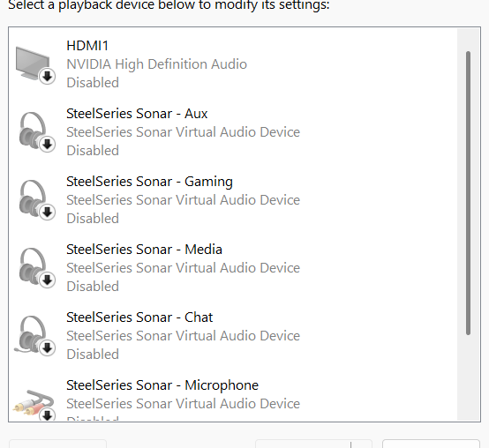Image resolution: width=489 pixels, height=448 pixels.
Task: Click Virtual Audio Device text under Sonar - Gaming
Action: click(x=183, y=200)
